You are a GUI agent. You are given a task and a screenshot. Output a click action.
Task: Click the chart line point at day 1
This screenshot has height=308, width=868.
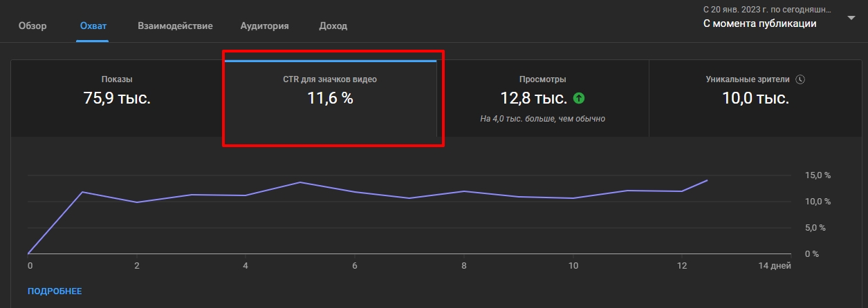[83, 192]
